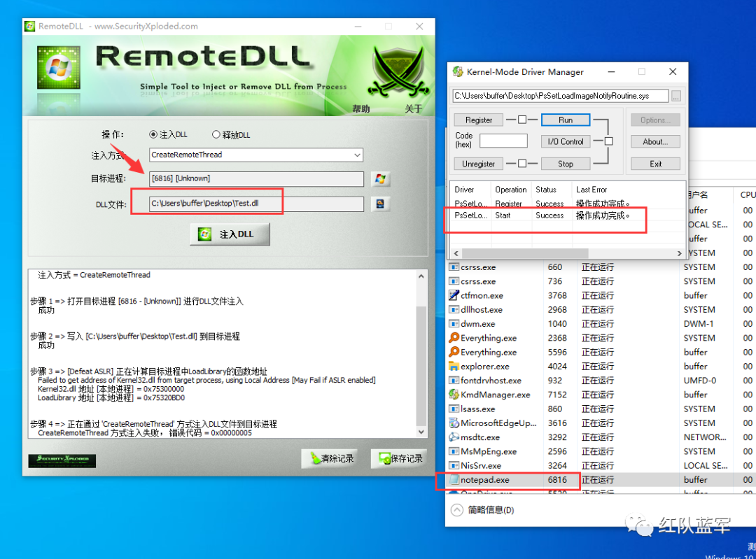
Task: Select the notepad.exe row in Task Manager
Action: [x=601, y=479]
